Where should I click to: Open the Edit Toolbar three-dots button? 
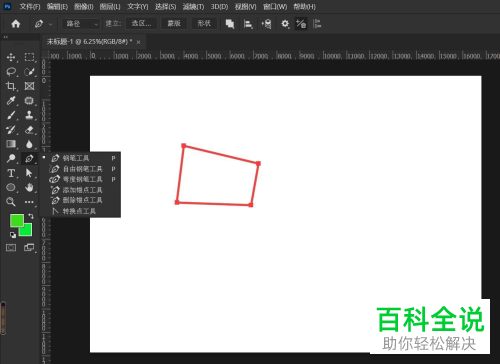click(29, 202)
